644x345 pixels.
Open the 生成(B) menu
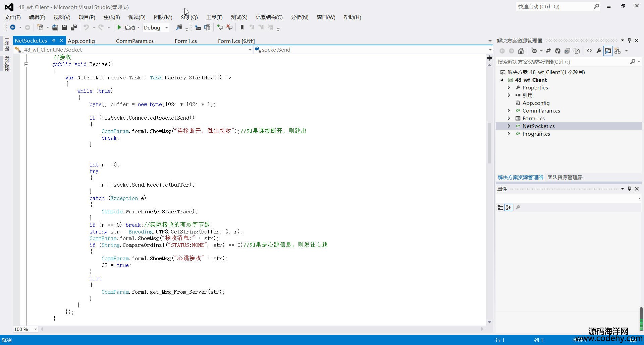coord(112,17)
